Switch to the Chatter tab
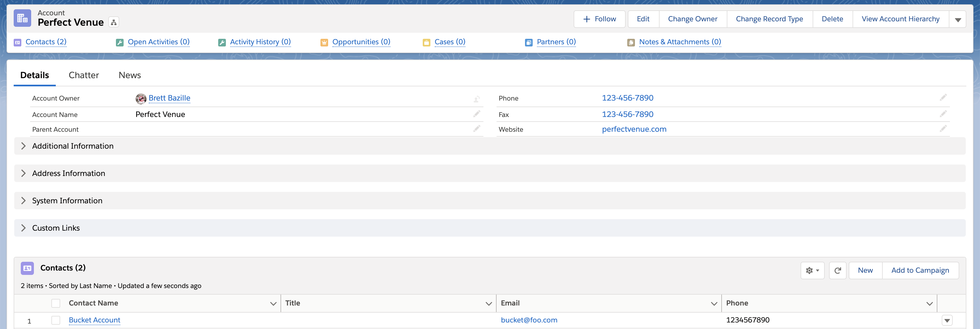This screenshot has height=329, width=980. point(84,75)
